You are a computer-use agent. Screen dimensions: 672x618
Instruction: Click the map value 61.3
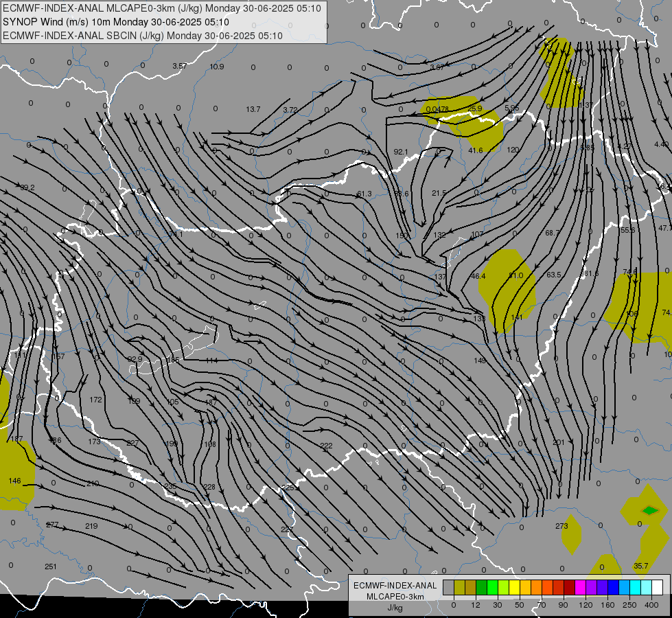(364, 194)
